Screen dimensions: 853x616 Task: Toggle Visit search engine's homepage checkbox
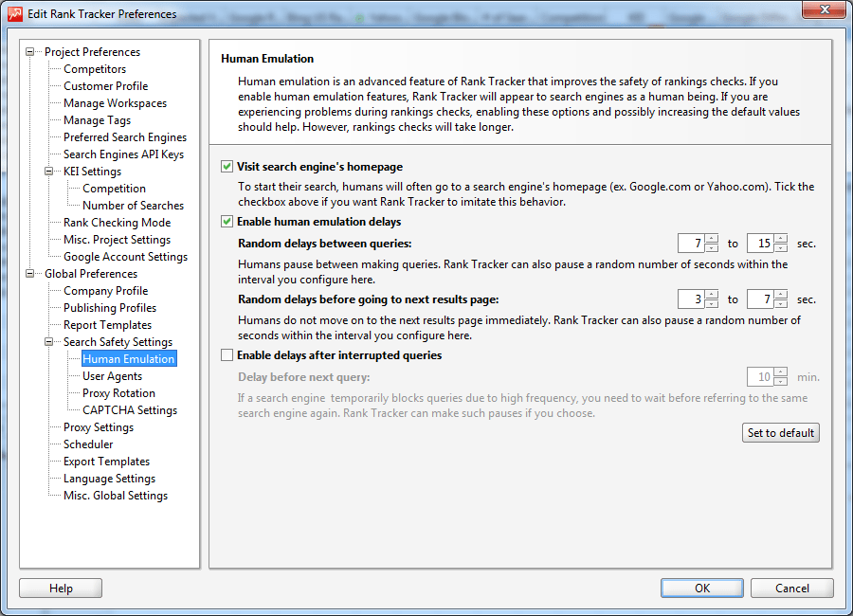pyautogui.click(x=227, y=167)
